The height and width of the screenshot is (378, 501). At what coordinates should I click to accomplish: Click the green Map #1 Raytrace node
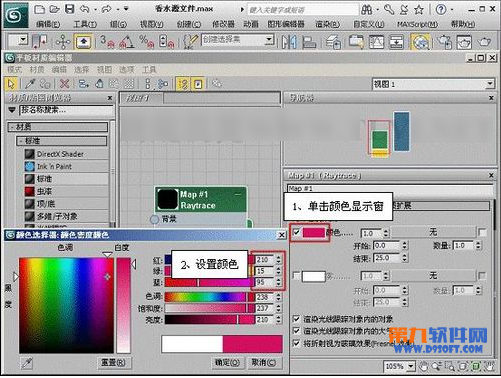(201, 199)
